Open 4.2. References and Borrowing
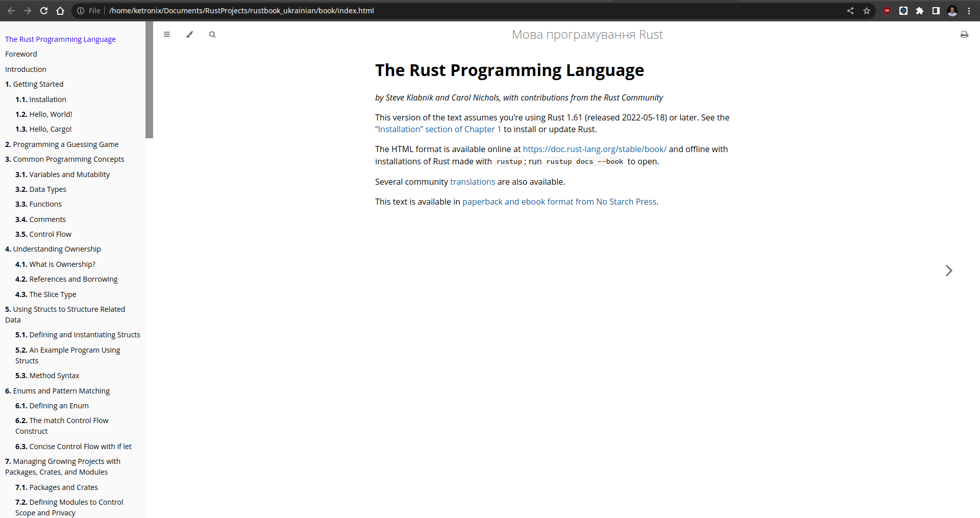 click(x=66, y=279)
